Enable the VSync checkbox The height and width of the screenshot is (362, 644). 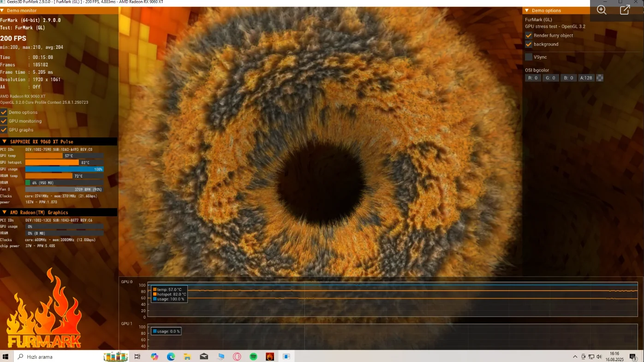point(529,57)
